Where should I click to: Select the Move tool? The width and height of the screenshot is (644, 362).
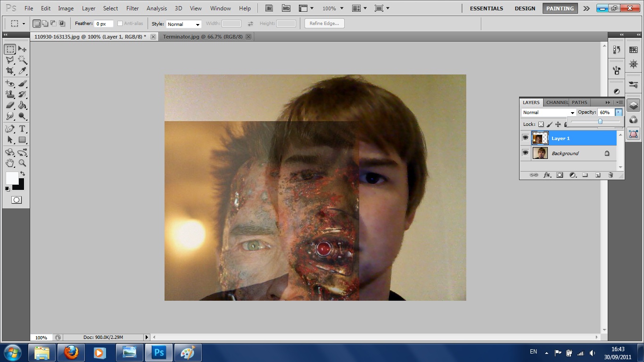pyautogui.click(x=22, y=49)
